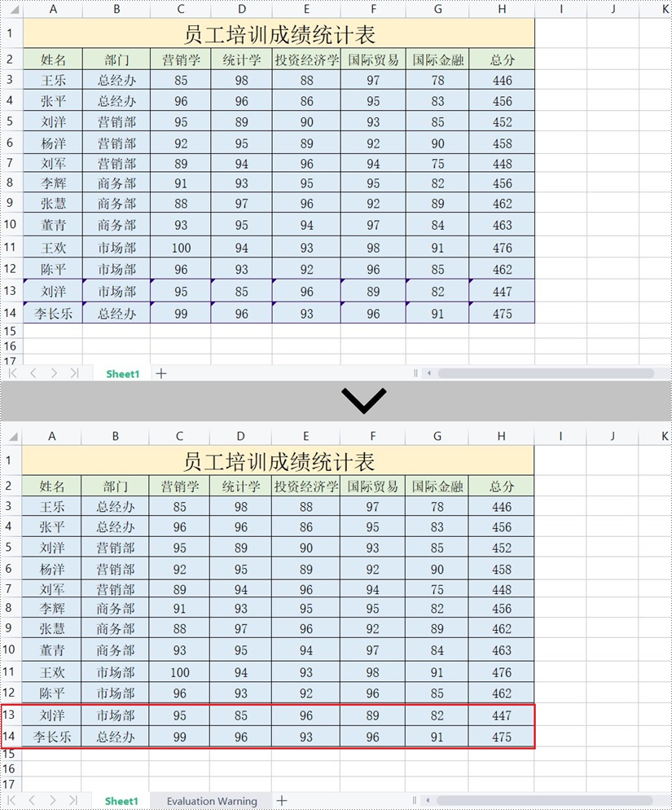Add new sheet beside Evaluation Warning tab
Screen dimensions: 672x810
pos(282,800)
